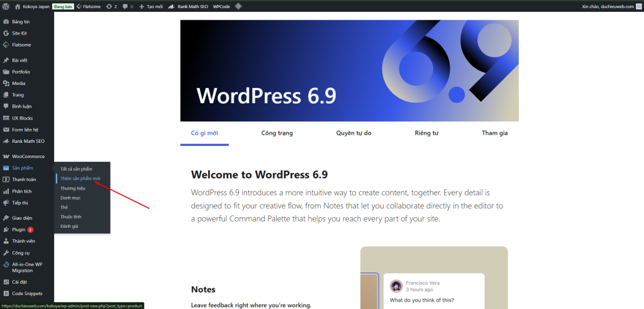
Task: Open Thẻ in product submenu
Action: coord(64,207)
